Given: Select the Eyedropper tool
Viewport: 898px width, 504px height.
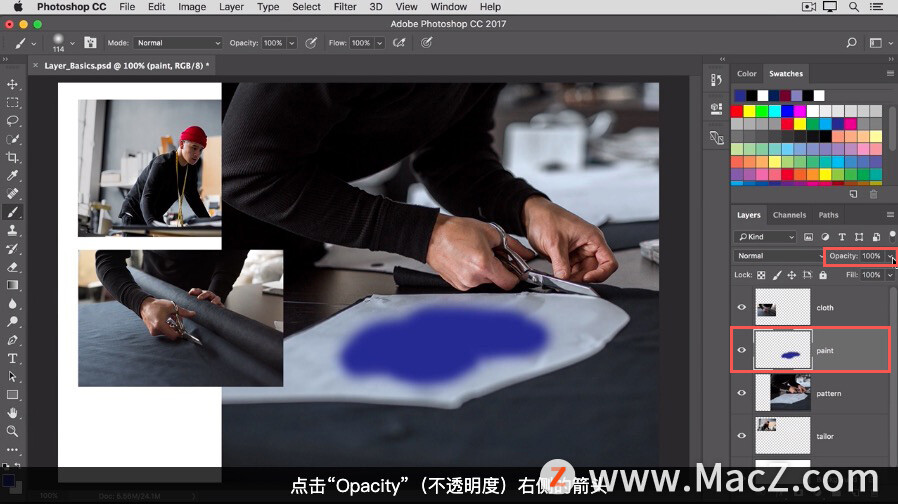Looking at the screenshot, I should pos(13,175).
